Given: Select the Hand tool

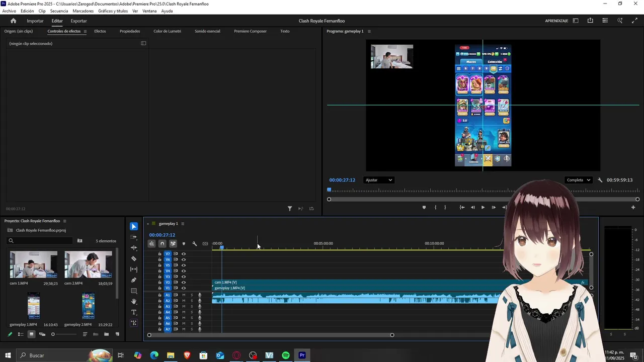Looking at the screenshot, I should [x=134, y=302].
